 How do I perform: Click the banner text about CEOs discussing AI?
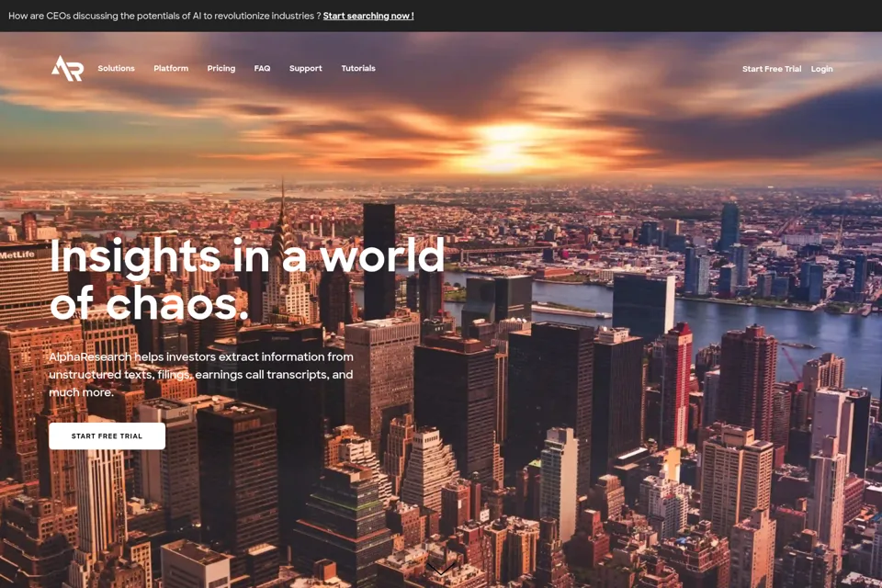164,16
